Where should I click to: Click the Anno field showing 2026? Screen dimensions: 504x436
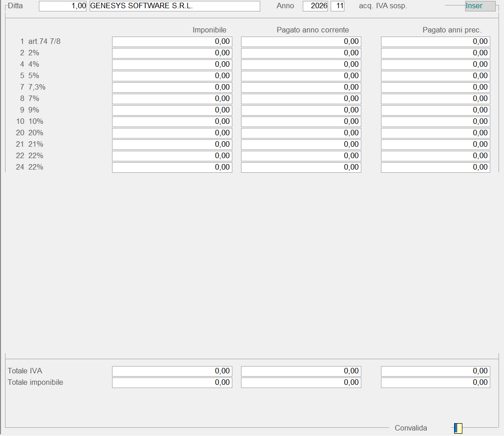coord(315,6)
